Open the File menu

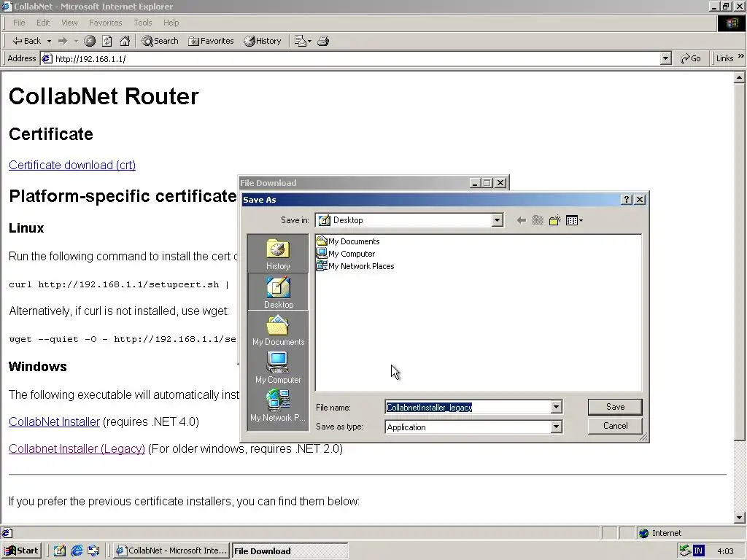tap(19, 23)
